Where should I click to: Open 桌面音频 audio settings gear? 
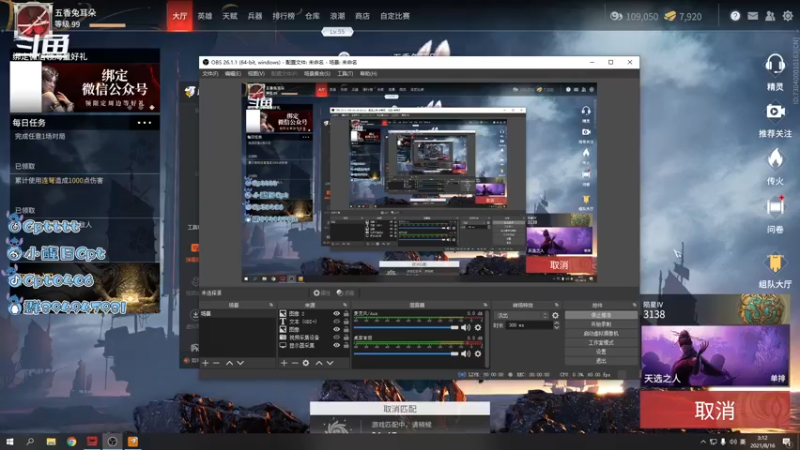(478, 354)
